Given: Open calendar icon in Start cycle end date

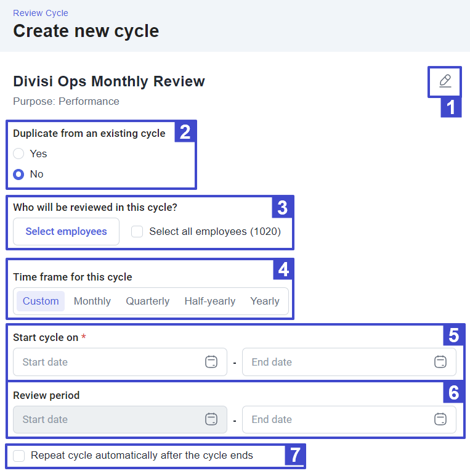Looking at the screenshot, I should click(440, 362).
